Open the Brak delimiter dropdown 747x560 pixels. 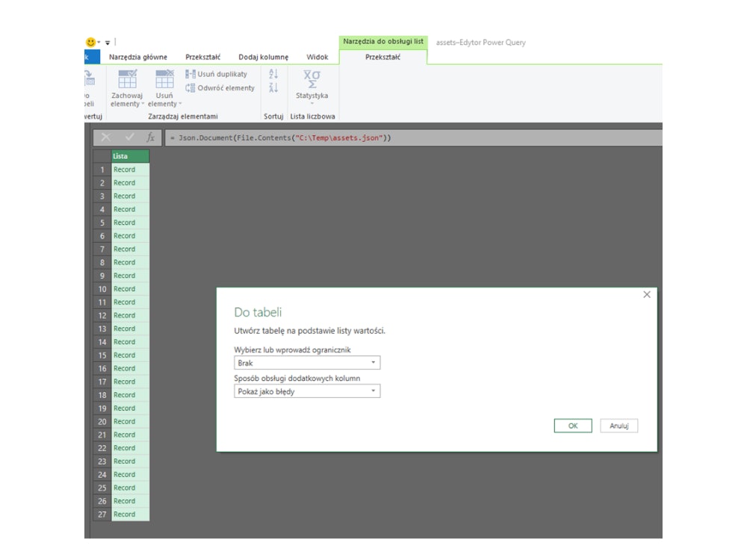click(x=372, y=362)
